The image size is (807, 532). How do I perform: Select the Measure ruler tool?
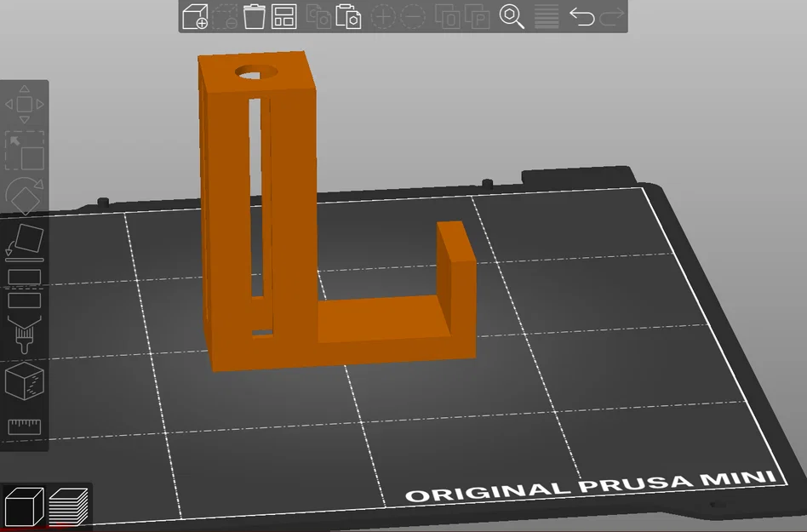coord(24,426)
